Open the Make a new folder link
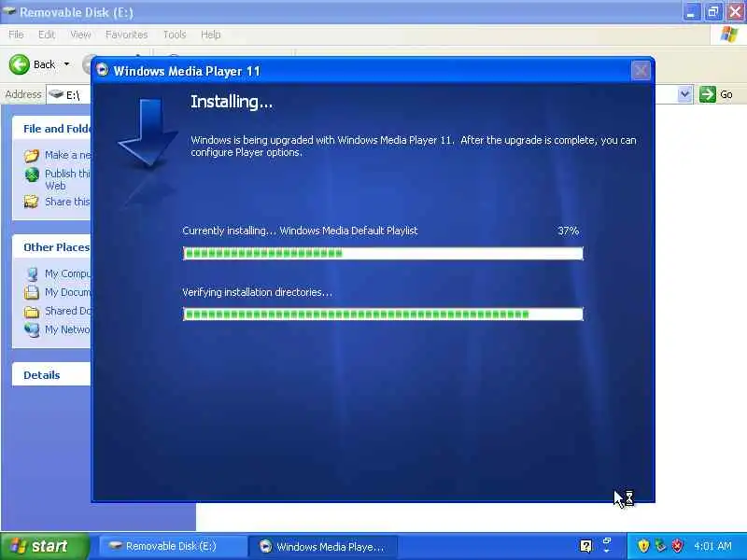The height and width of the screenshot is (560, 747). [67, 155]
